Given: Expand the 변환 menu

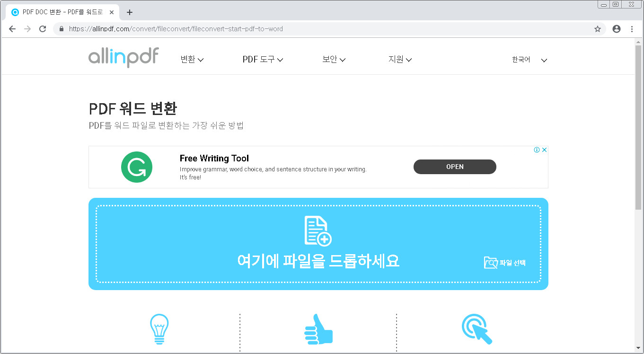Looking at the screenshot, I should [192, 60].
